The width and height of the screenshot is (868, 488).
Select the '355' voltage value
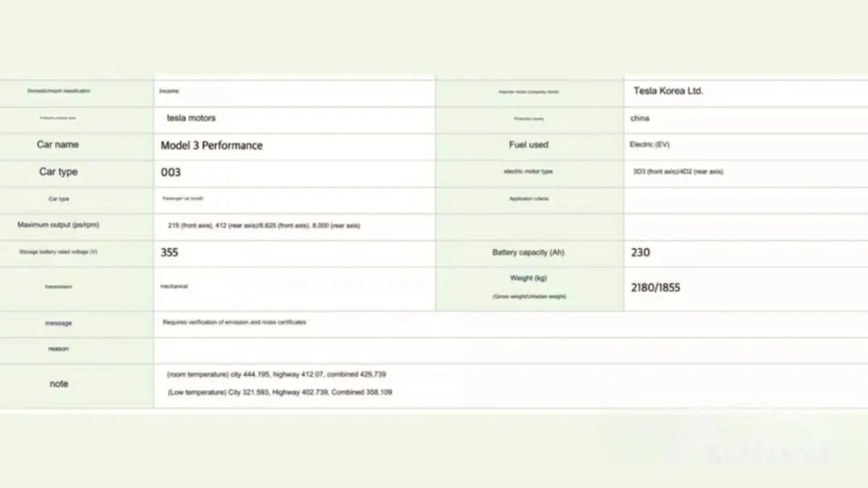tap(169, 252)
